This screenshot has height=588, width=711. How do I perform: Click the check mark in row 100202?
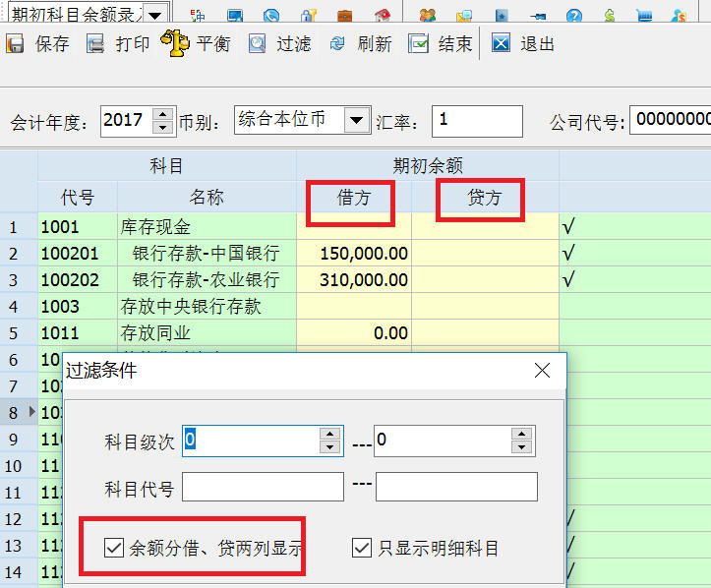[x=568, y=279]
